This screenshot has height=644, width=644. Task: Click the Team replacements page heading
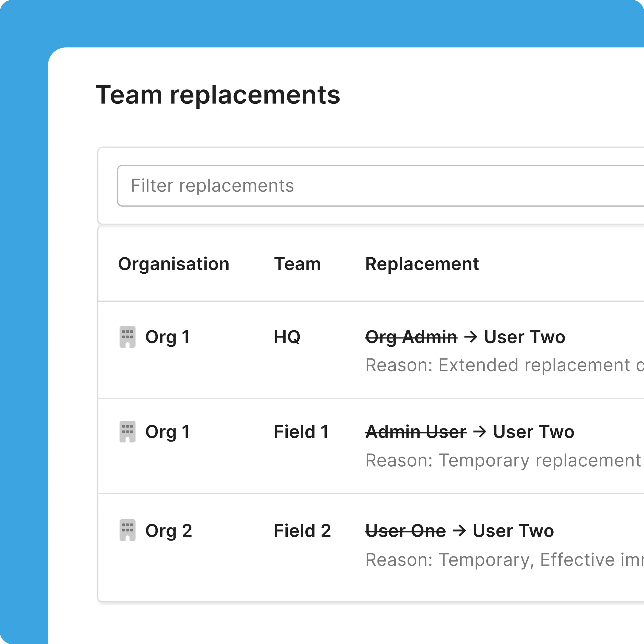pos(218,95)
